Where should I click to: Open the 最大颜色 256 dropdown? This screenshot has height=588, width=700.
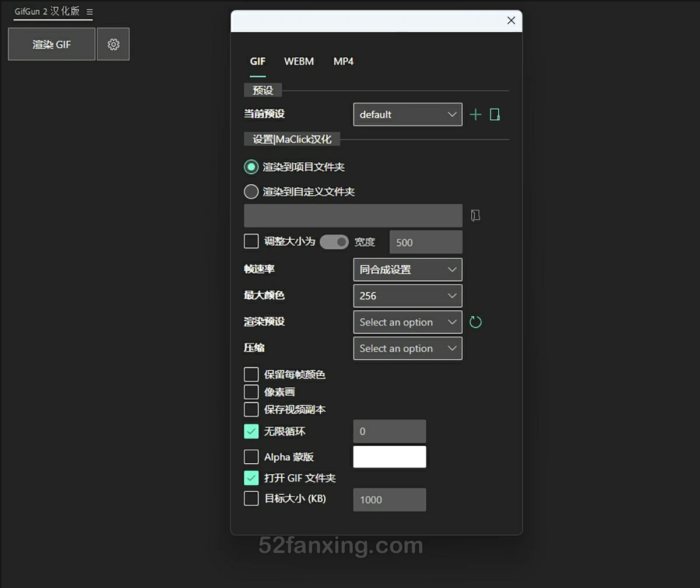pyautogui.click(x=408, y=296)
